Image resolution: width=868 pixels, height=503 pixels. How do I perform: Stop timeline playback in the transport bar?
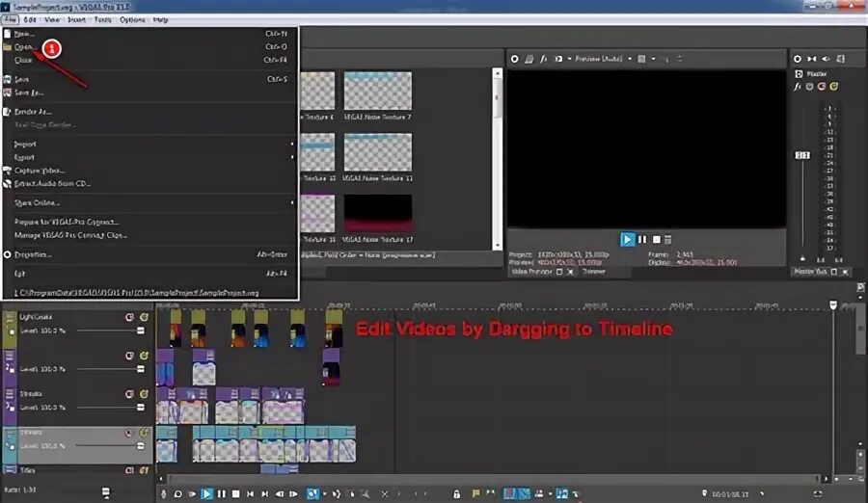click(x=236, y=493)
